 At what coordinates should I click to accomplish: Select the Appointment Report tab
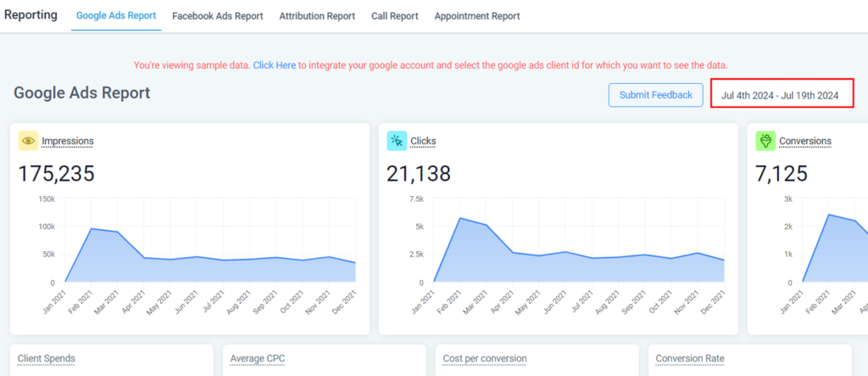point(476,16)
